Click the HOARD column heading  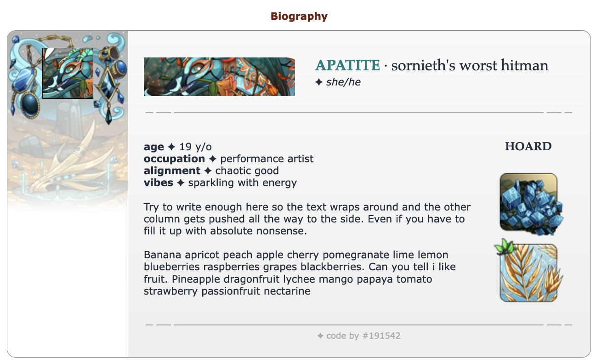pos(528,147)
